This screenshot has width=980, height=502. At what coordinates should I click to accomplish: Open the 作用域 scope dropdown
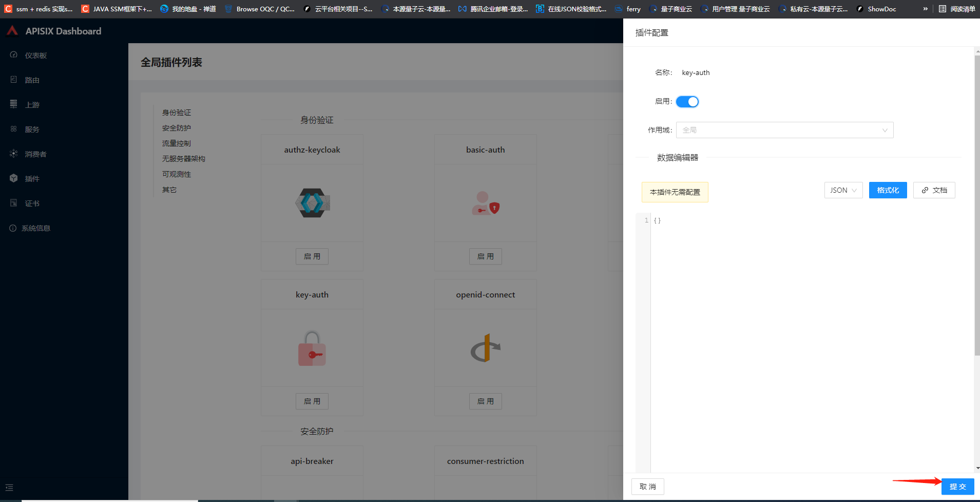pos(784,130)
